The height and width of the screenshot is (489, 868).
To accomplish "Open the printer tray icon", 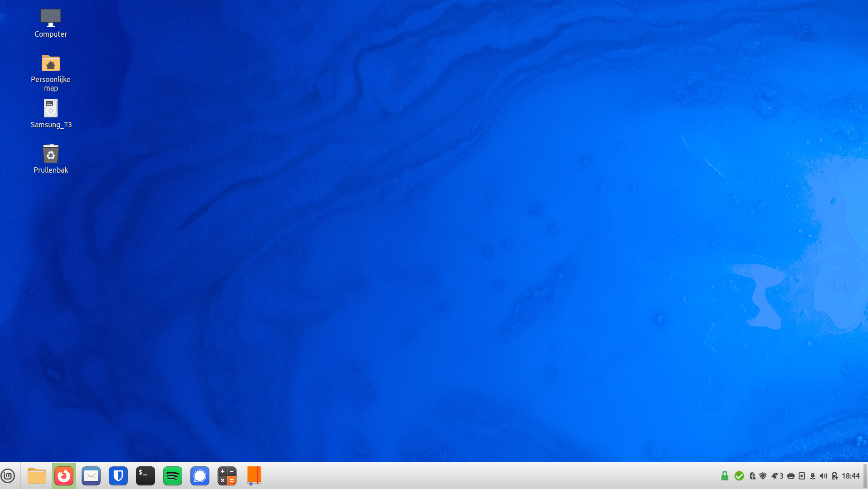I will 791,476.
